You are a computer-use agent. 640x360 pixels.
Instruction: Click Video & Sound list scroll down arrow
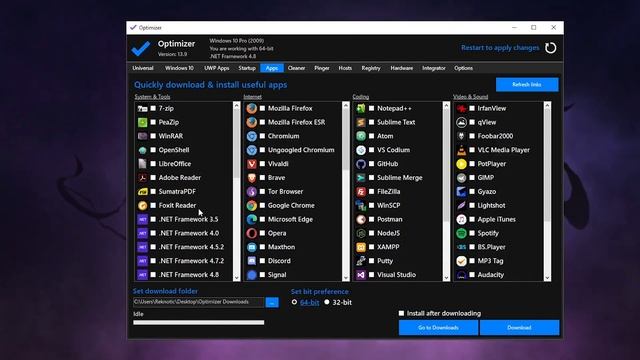pos(547,278)
